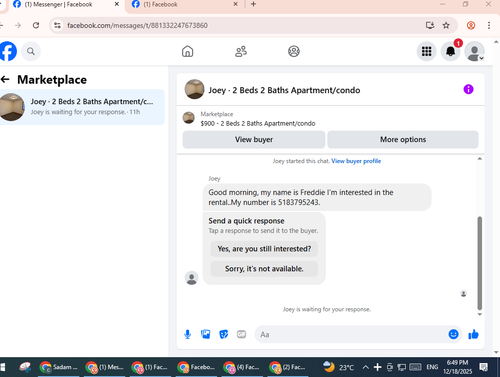Image resolution: width=500 pixels, height=377 pixels.
Task: Open the emoji picker in message box
Action: coord(453,334)
